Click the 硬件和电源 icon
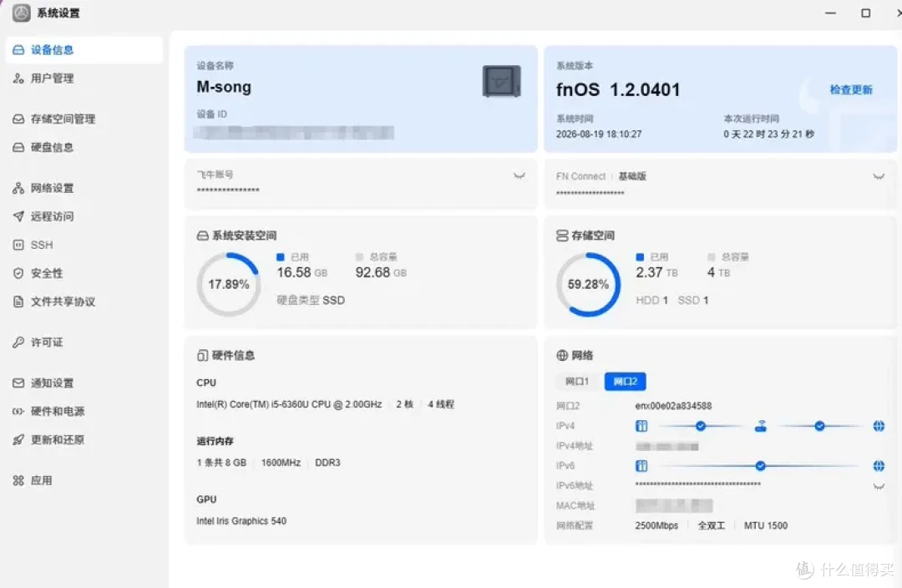The height and width of the screenshot is (588, 902). [x=18, y=412]
